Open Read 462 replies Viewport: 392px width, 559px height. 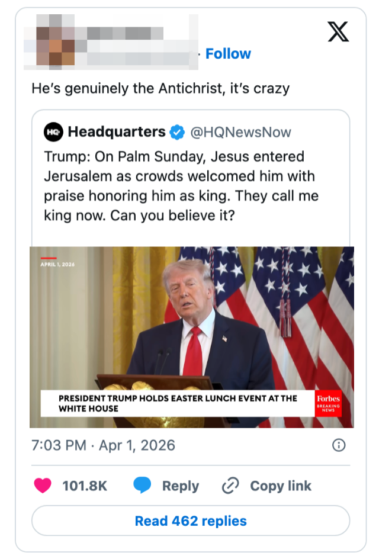(189, 521)
